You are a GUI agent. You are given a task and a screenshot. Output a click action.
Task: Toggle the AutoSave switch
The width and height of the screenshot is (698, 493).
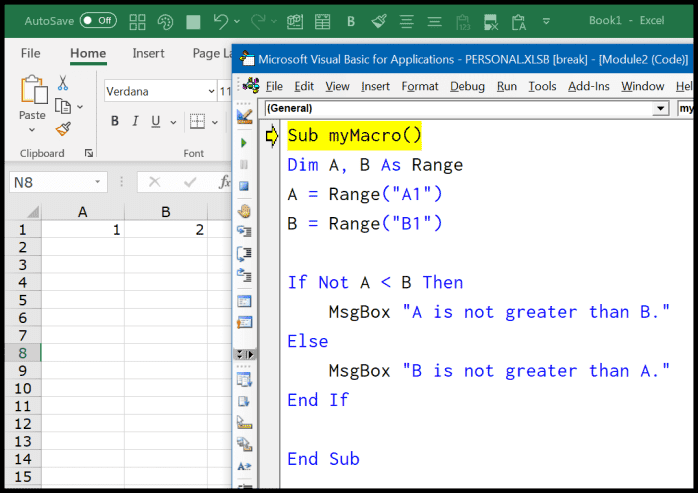click(x=98, y=20)
